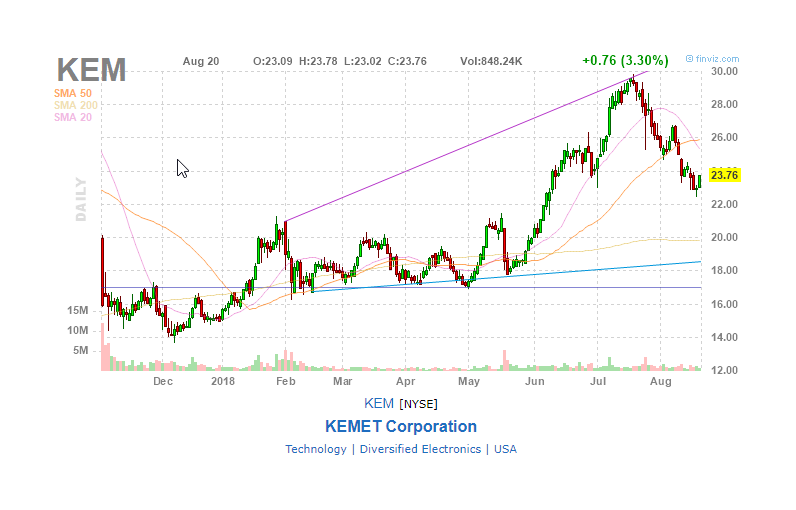Click the 14.00 price axis label

tap(724, 337)
